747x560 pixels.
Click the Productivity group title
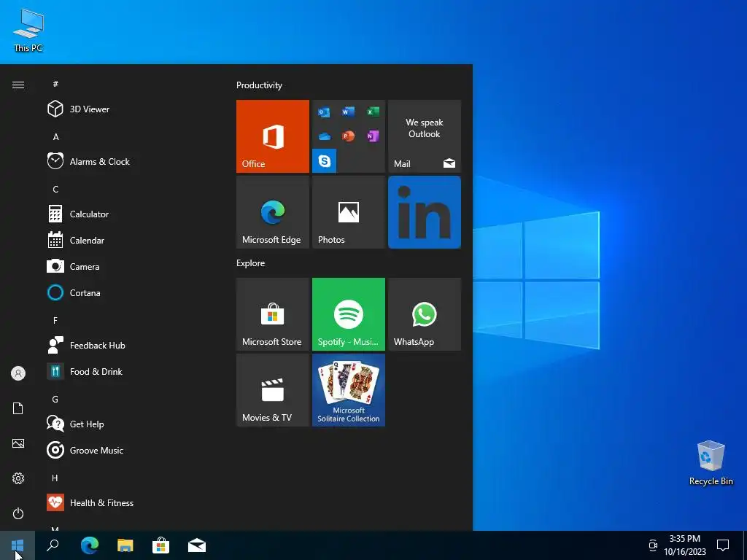[259, 85]
